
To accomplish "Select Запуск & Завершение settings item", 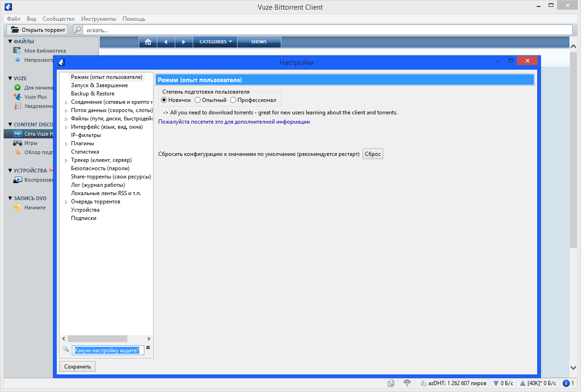I will click(100, 85).
